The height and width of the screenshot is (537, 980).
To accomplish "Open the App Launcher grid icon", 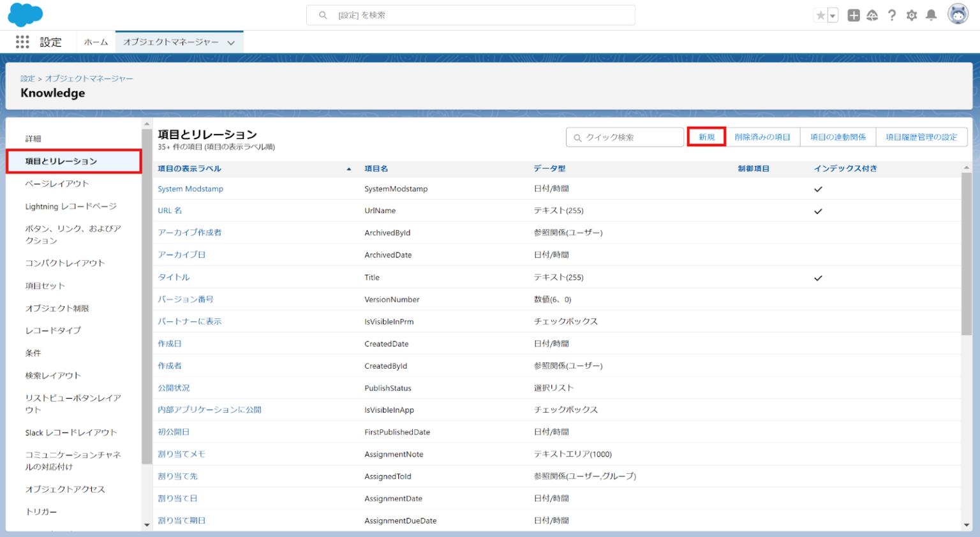I will click(x=22, y=41).
